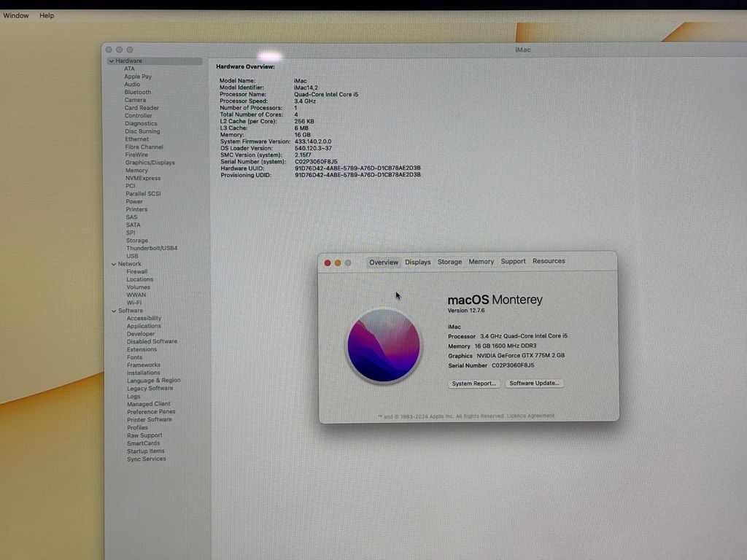Minimize the About This Mac window

pos(338,262)
